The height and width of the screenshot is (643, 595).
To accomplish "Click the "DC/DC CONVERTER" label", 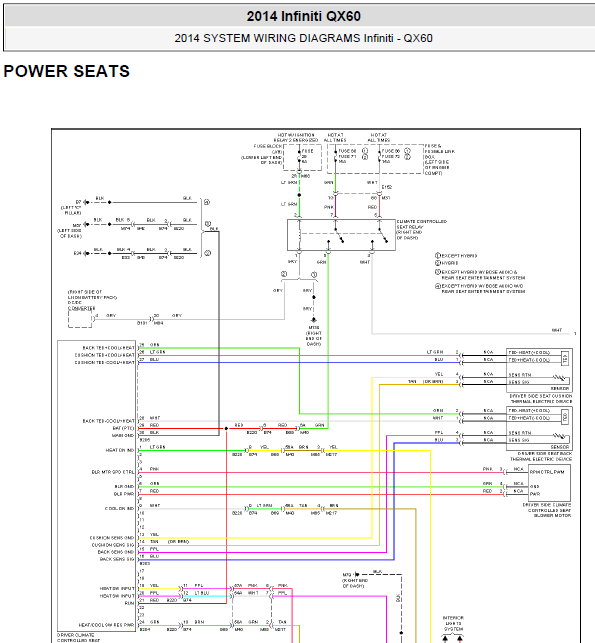I will click(81, 305).
